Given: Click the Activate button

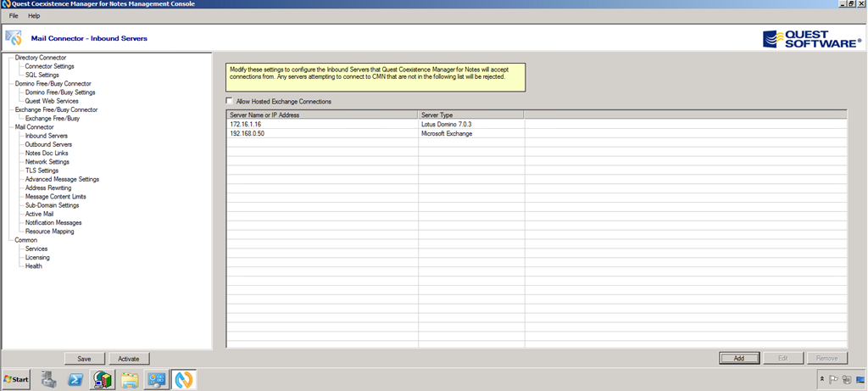Looking at the screenshot, I should [129, 359].
